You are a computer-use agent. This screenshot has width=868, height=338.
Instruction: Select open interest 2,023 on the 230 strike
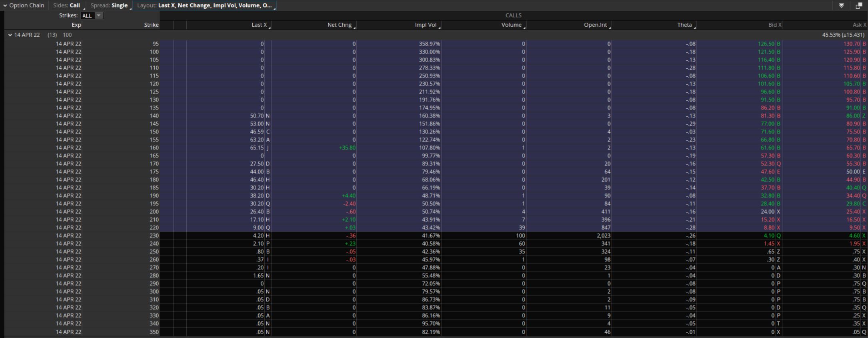coord(603,236)
